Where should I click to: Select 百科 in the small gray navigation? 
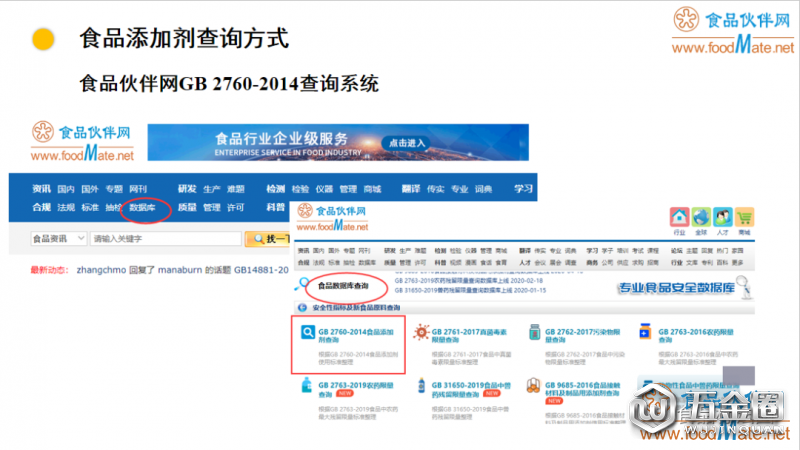[x=722, y=262]
